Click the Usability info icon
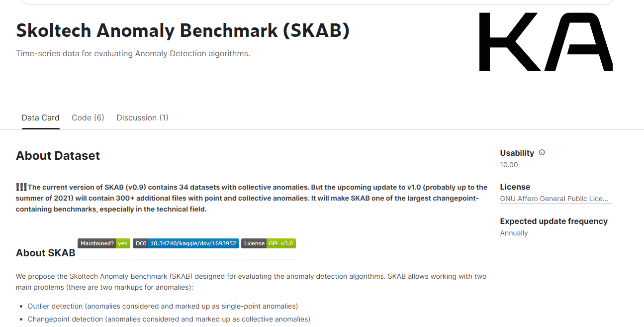Image resolution: width=644 pixels, height=327 pixels. [x=542, y=153]
